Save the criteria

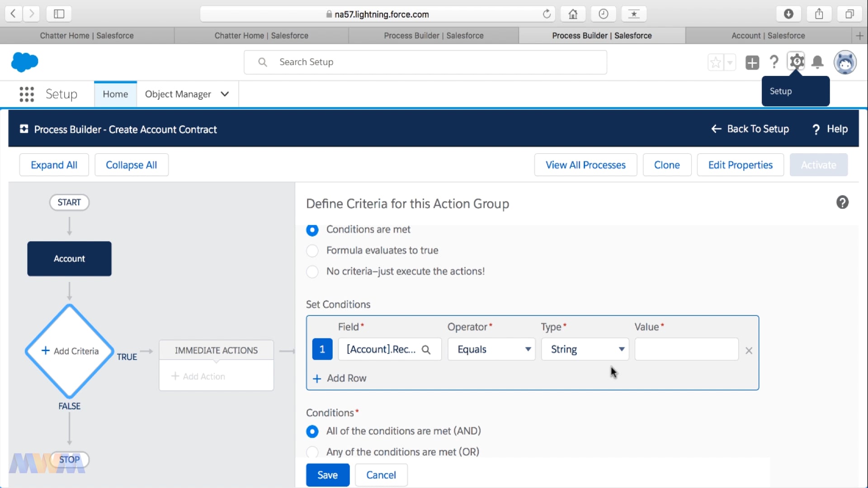[328, 475]
